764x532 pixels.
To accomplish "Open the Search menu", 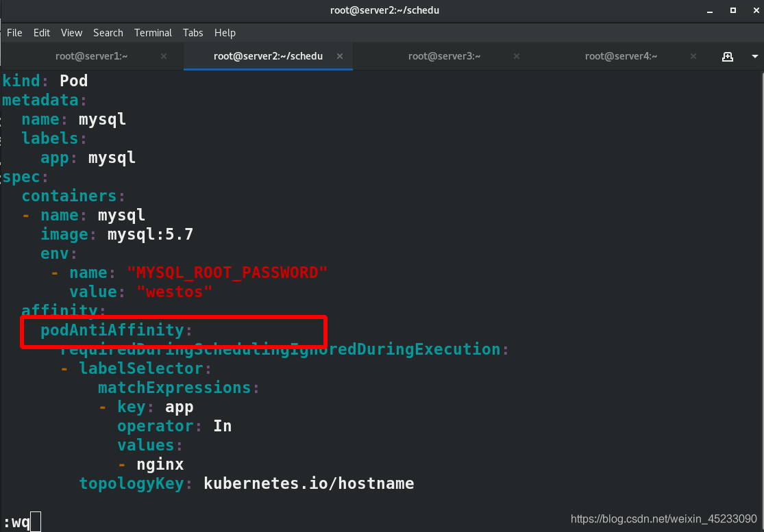I will pyautogui.click(x=108, y=33).
